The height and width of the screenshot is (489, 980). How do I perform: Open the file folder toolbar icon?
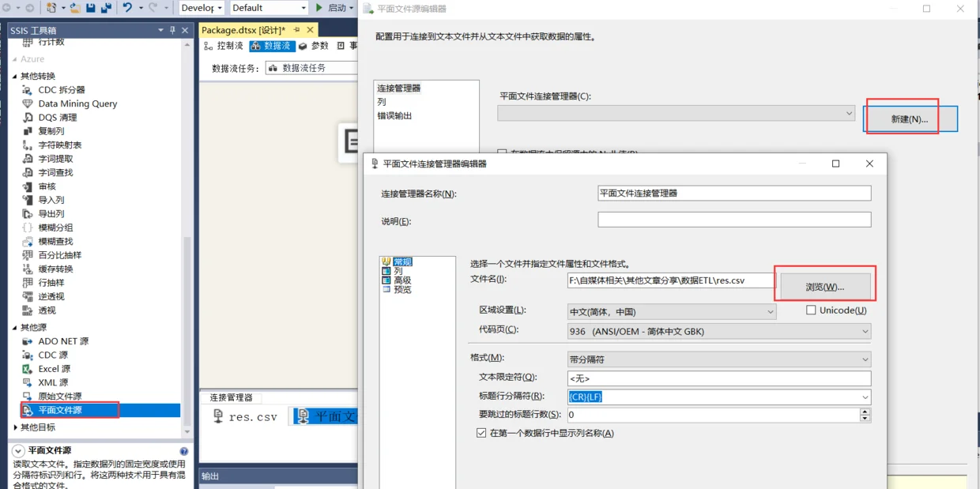pos(74,8)
